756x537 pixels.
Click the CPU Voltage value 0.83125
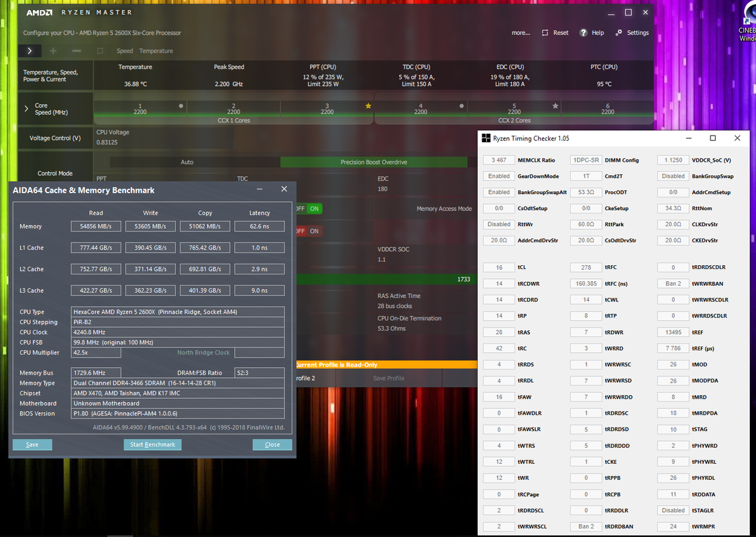click(107, 142)
